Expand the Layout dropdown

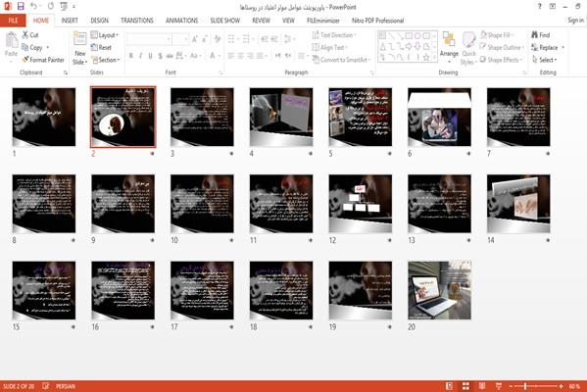pyautogui.click(x=105, y=35)
